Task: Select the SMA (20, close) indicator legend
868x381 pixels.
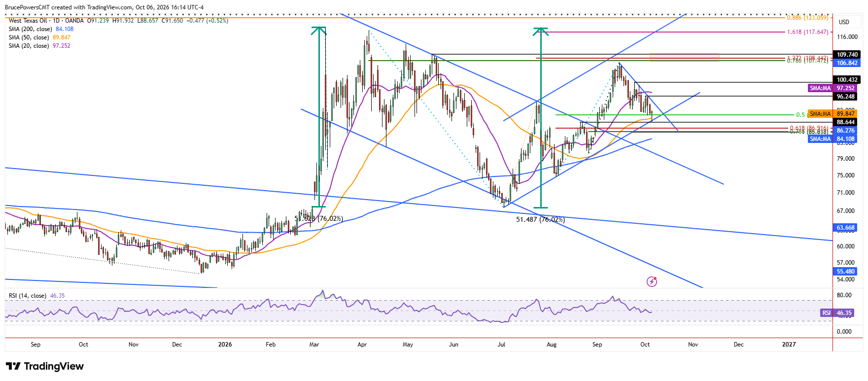Action: (x=39, y=46)
